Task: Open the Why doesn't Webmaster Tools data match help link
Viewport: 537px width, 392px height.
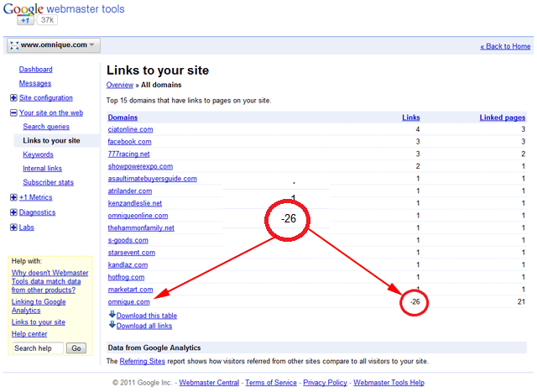Action: (50, 282)
